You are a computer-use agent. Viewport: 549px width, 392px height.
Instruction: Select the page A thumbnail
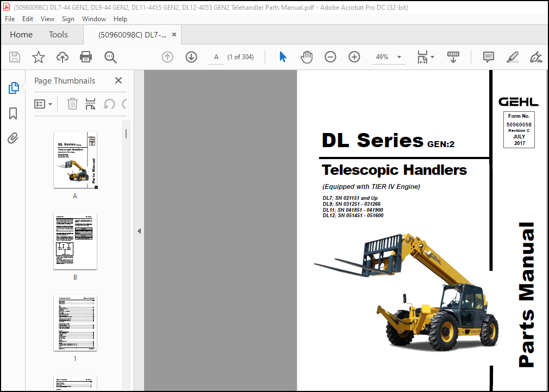[x=75, y=160]
